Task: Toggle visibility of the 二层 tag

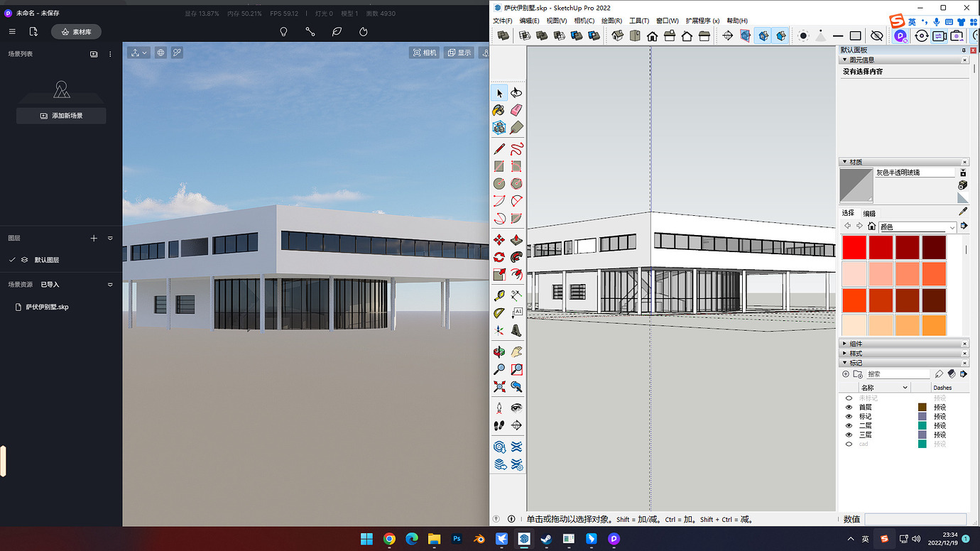Action: (849, 426)
